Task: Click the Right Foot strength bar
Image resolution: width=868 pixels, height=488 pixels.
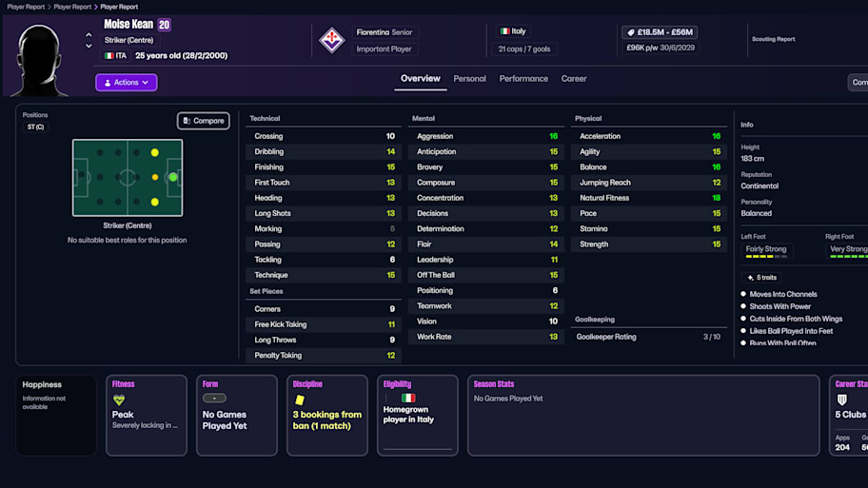Action: coord(848,257)
